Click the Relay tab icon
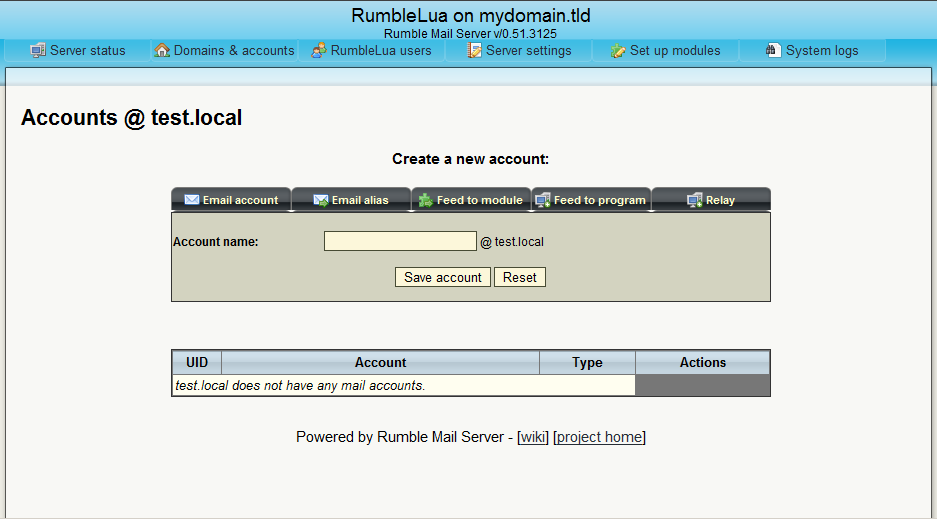937x519 pixels. pos(694,200)
